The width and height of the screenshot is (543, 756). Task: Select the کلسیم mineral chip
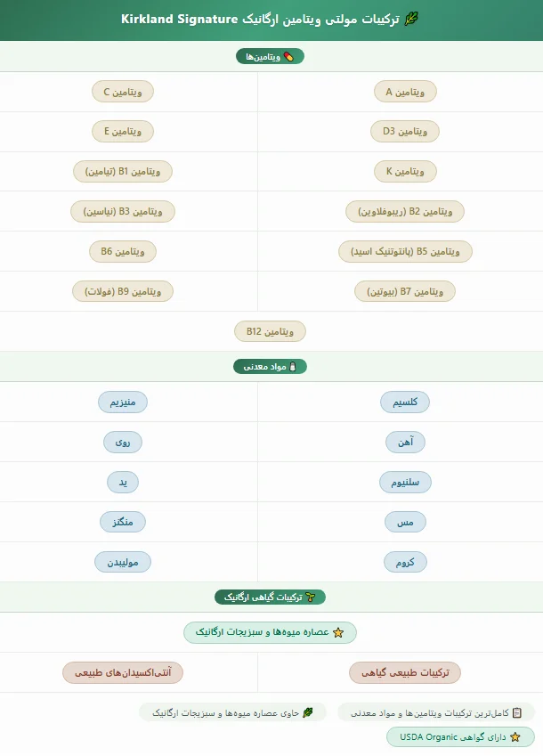[x=405, y=402]
